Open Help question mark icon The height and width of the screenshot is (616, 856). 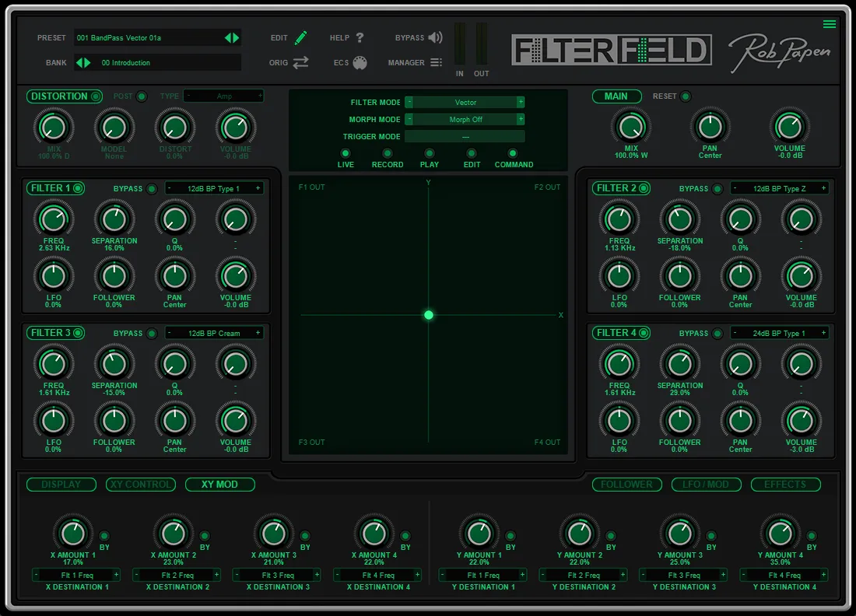[360, 37]
